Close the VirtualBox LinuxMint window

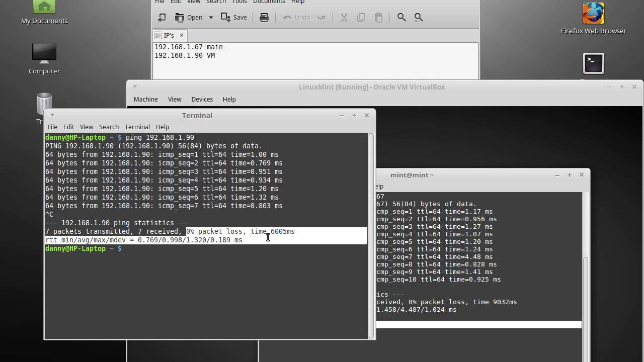point(634,86)
